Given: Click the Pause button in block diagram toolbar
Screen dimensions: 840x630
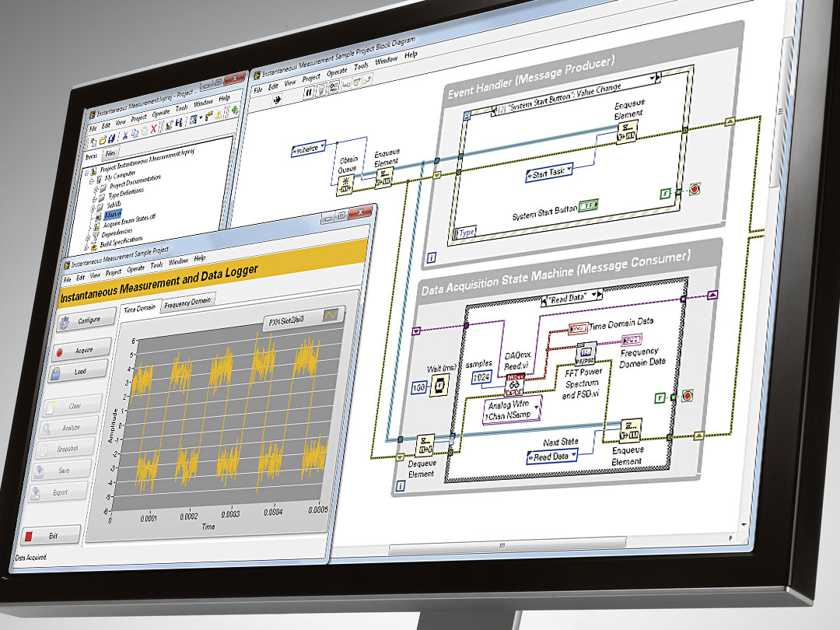Looking at the screenshot, I should [309, 92].
